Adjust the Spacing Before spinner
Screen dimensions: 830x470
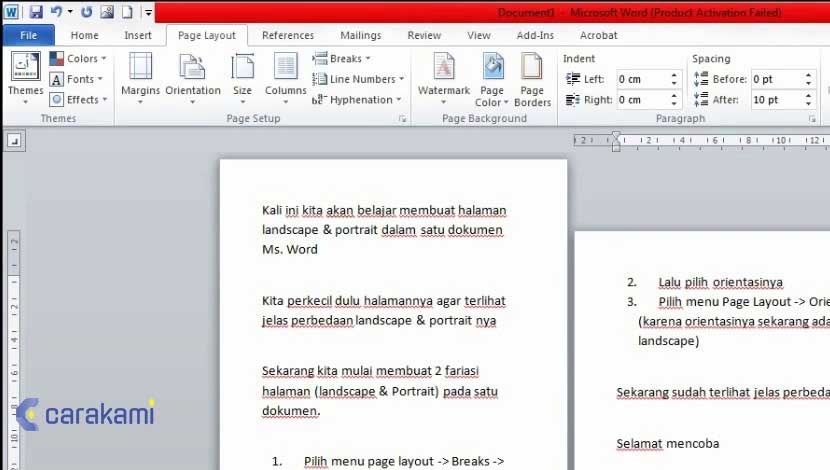(808, 79)
